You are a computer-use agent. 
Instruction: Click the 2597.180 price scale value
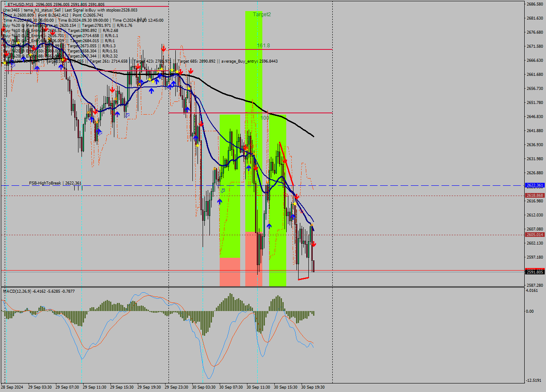coord(535,257)
